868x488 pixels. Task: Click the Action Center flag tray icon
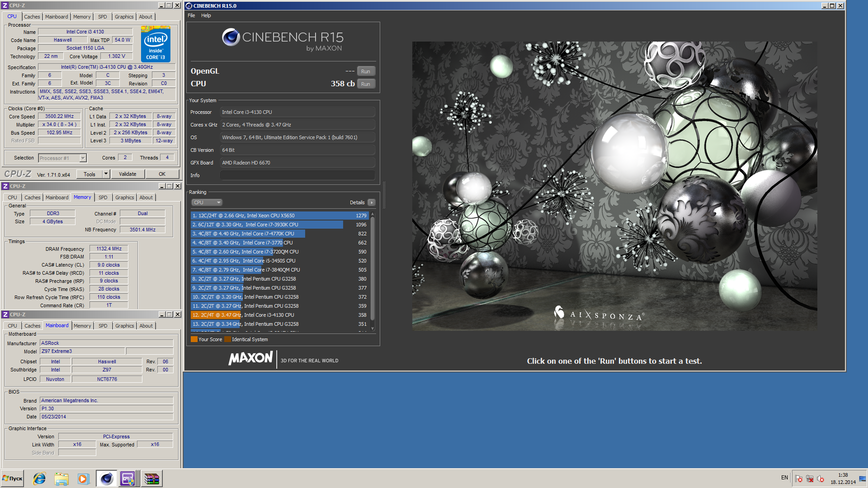[799, 479]
